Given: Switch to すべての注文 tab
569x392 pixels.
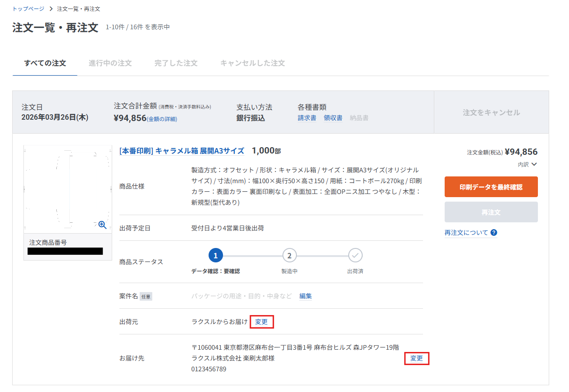Looking at the screenshot, I should point(45,63).
